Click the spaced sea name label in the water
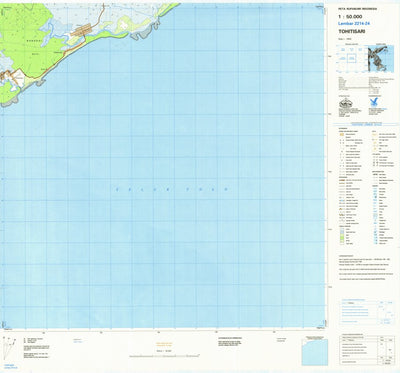 (171, 189)
